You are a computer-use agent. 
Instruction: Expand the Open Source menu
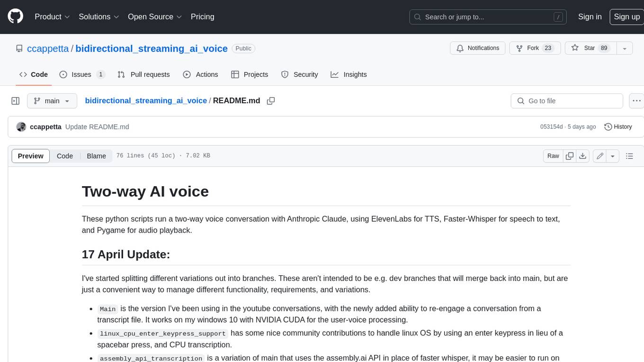[x=155, y=17]
